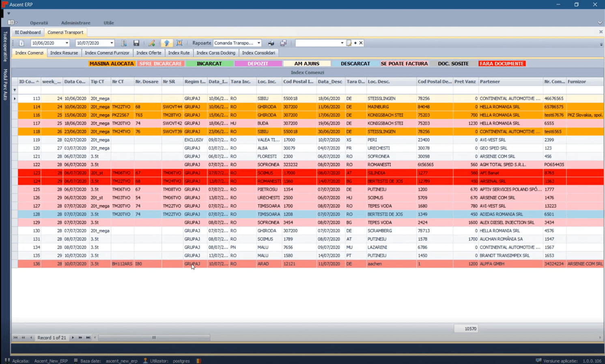Select the Index Resurse tab
The width and height of the screenshot is (605, 364).
pyautogui.click(x=64, y=53)
